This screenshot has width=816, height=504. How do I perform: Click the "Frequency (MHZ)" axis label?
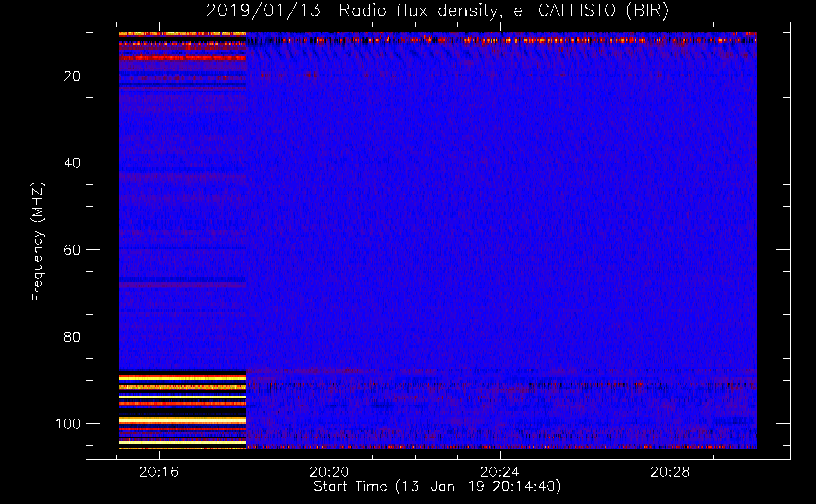tap(38, 242)
